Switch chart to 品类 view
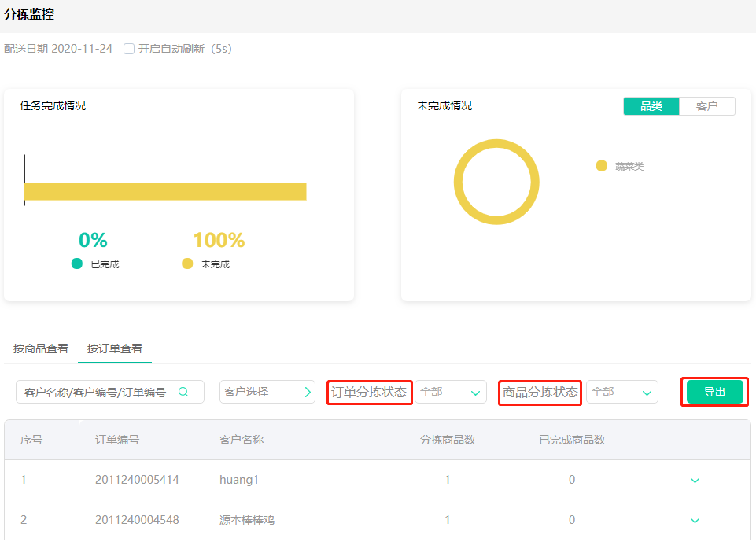 click(651, 106)
